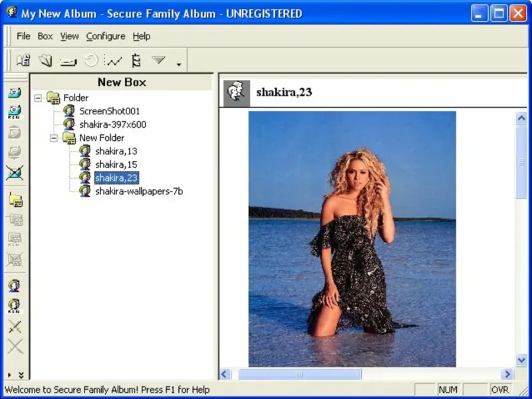Screen dimensions: 532x399
Task: Expand the sidebar double-chevron overflow
Action: tap(21, 375)
